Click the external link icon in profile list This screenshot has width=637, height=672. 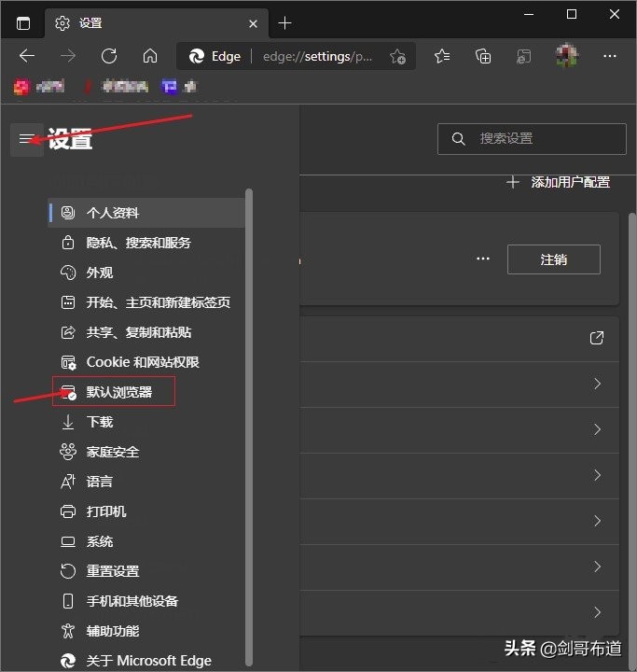(596, 338)
